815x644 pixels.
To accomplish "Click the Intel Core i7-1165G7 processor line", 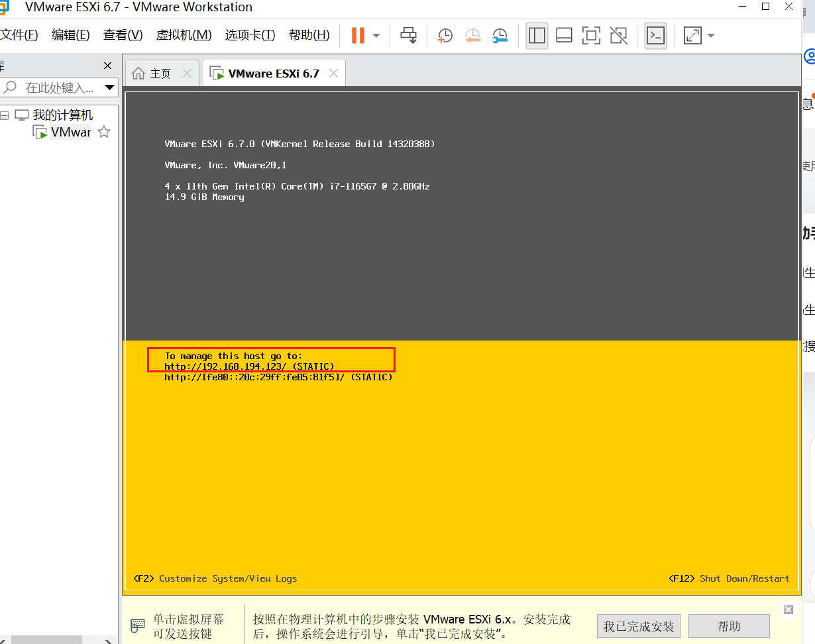I will tap(297, 186).
